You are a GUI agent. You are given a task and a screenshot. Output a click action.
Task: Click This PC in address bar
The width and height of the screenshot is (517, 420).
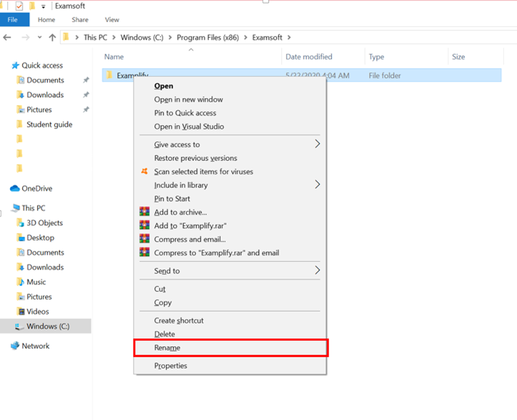tap(95, 38)
